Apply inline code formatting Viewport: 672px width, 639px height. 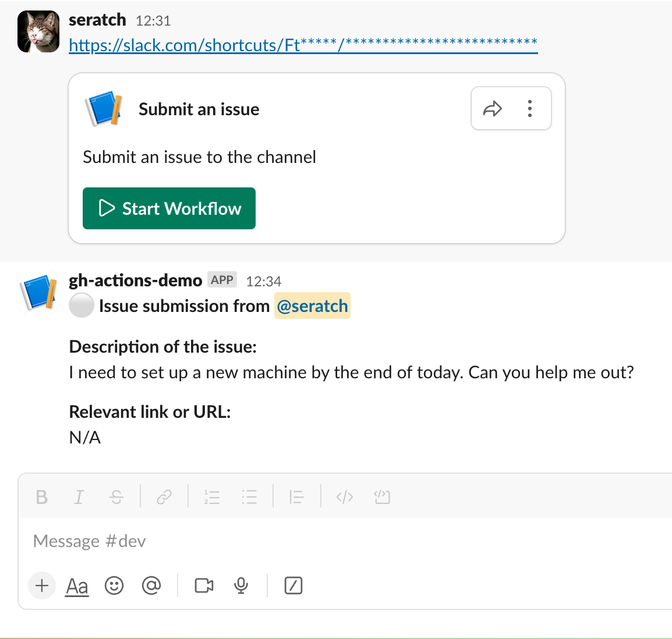point(345,497)
